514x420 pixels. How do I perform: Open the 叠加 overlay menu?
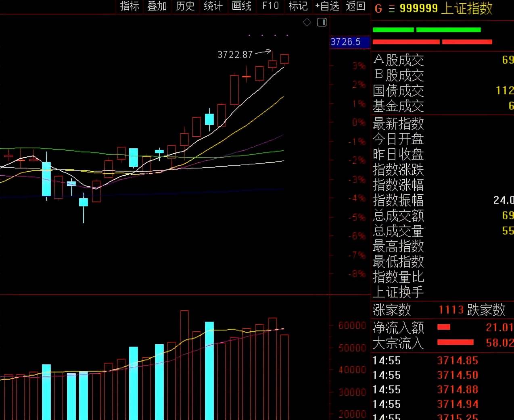[157, 6]
